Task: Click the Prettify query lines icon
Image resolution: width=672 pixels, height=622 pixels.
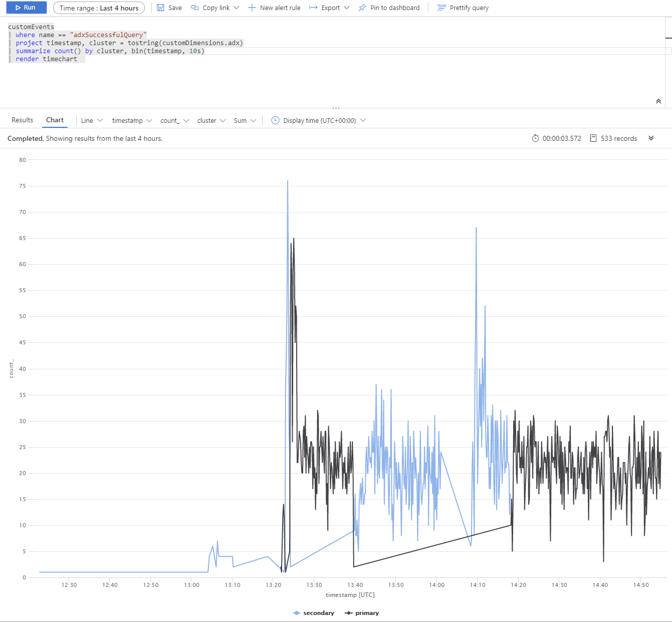Action: 441,8
